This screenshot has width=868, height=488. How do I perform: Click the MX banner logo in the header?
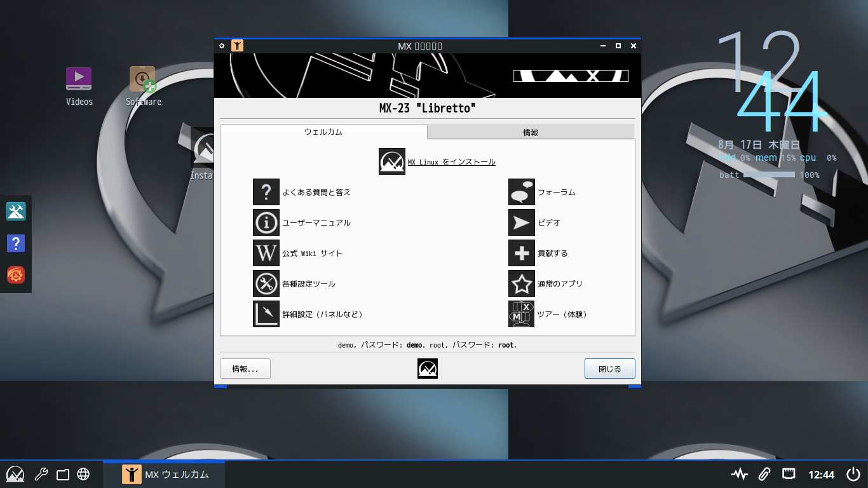click(x=571, y=76)
